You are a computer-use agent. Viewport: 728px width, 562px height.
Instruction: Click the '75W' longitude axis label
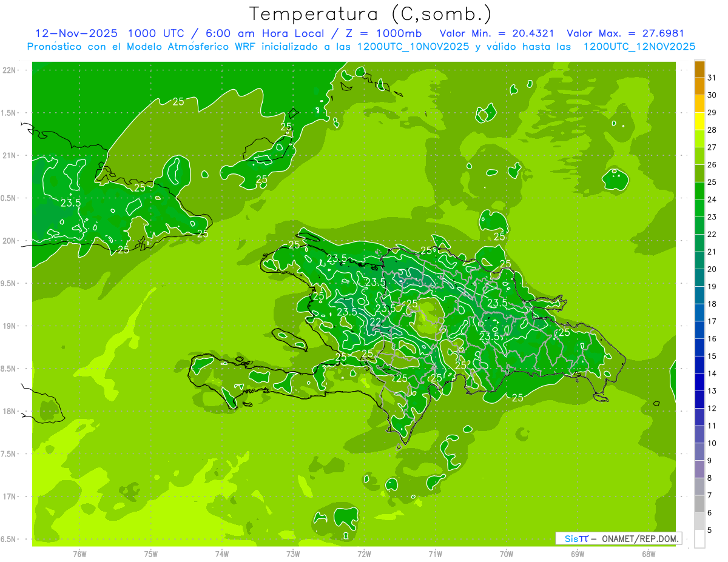[151, 554]
